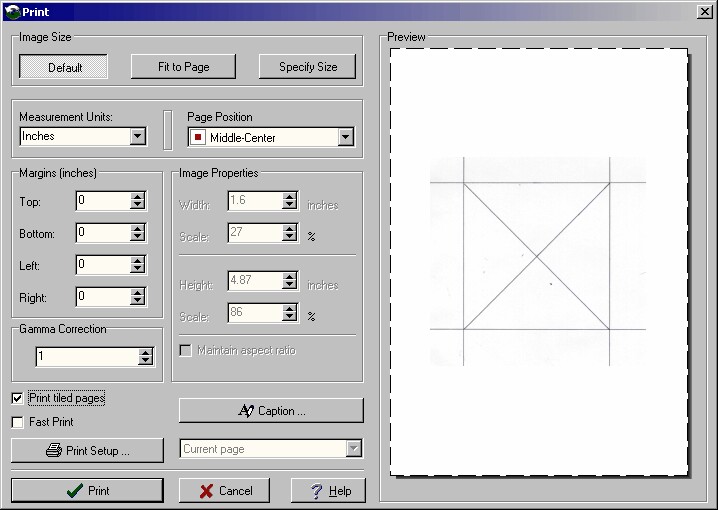Viewport: 718px width, 510px height.
Task: Click the image in print preview
Action: pyautogui.click(x=538, y=261)
